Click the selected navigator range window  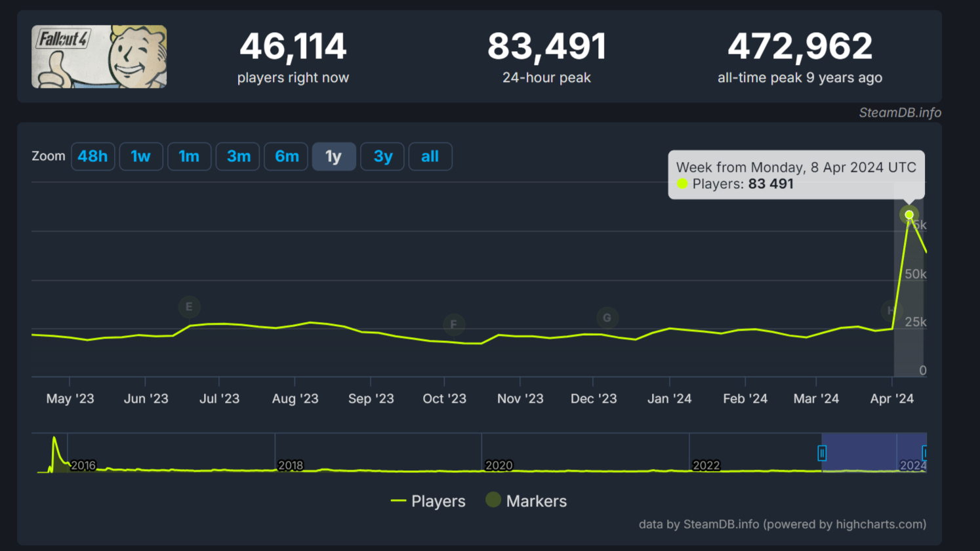point(874,453)
